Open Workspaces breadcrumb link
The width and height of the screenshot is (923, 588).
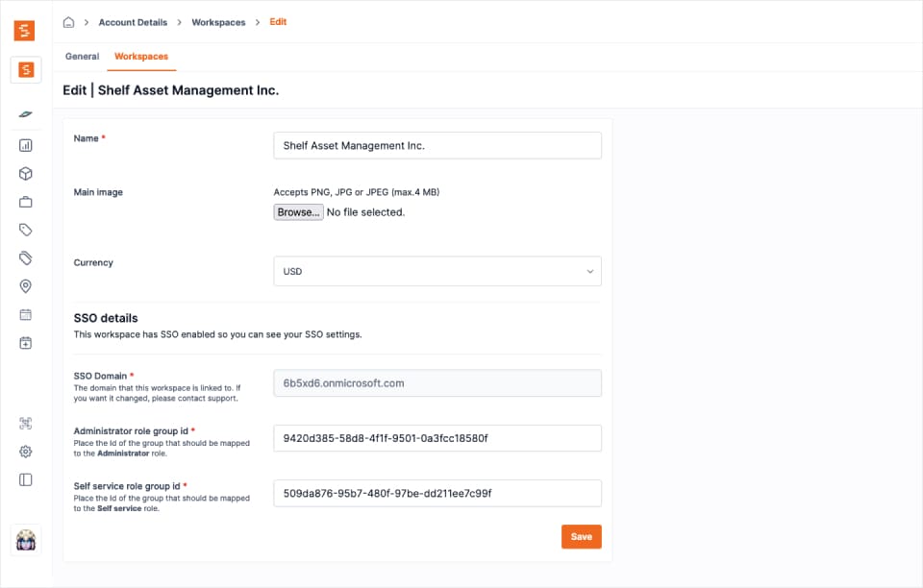click(x=218, y=22)
